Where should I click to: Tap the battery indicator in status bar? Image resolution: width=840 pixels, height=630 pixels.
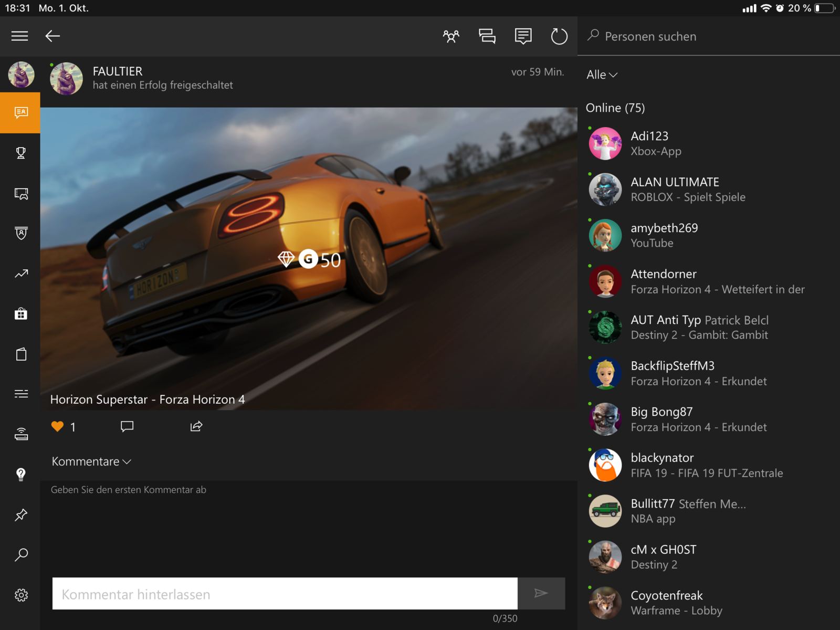click(x=825, y=8)
